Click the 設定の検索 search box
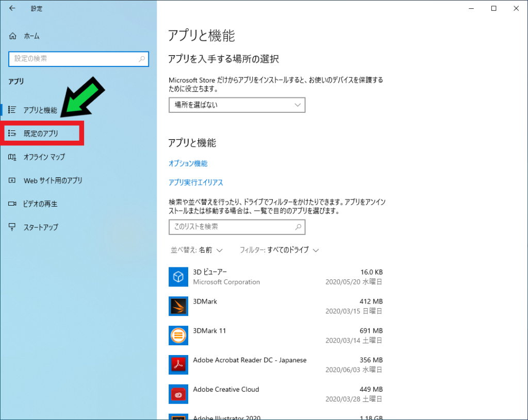 78,59
